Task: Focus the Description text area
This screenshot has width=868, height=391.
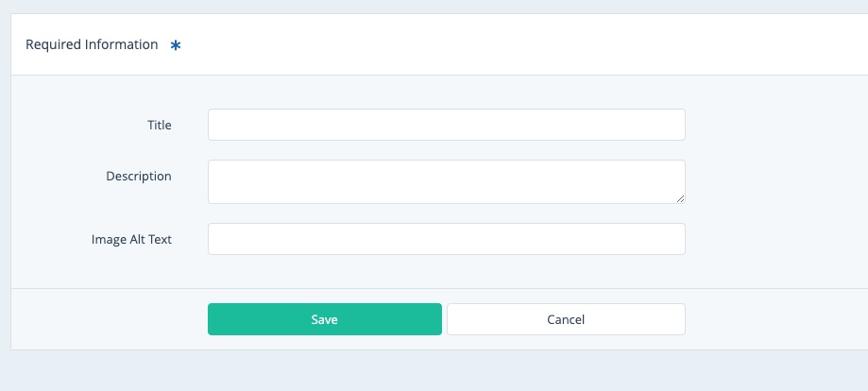Action: 446,181
